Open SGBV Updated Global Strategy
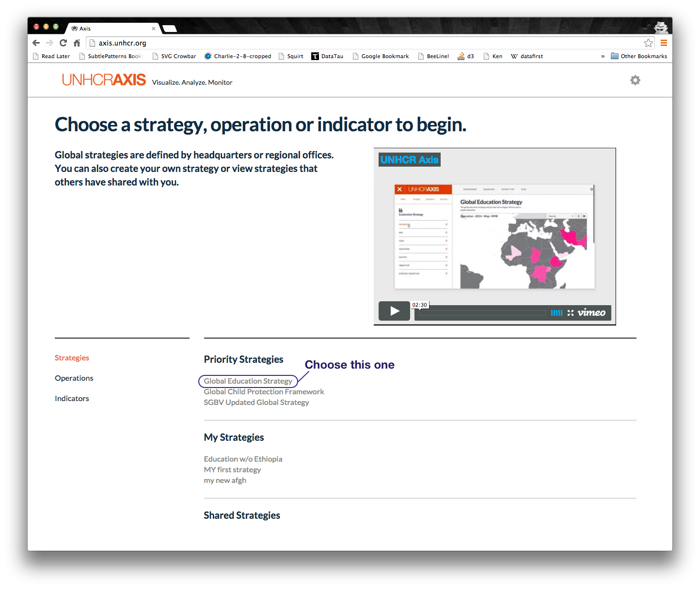The width and height of the screenshot is (700, 589). pyautogui.click(x=256, y=402)
